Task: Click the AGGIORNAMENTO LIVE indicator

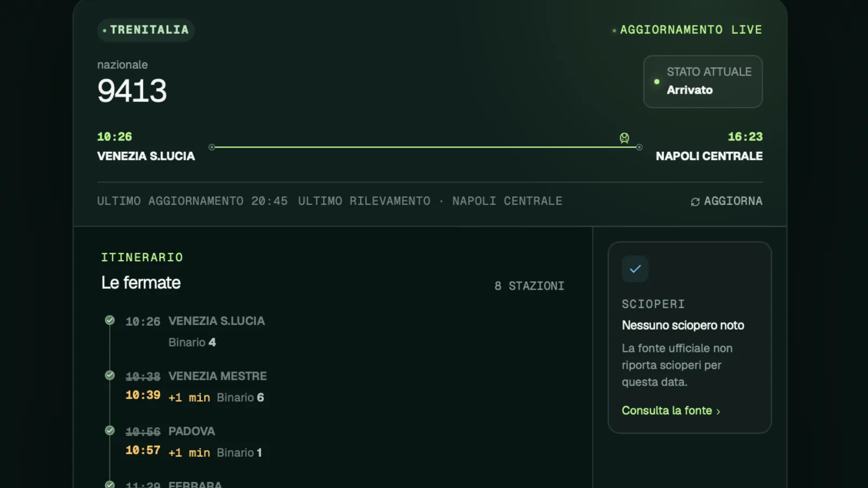Action: click(x=687, y=30)
